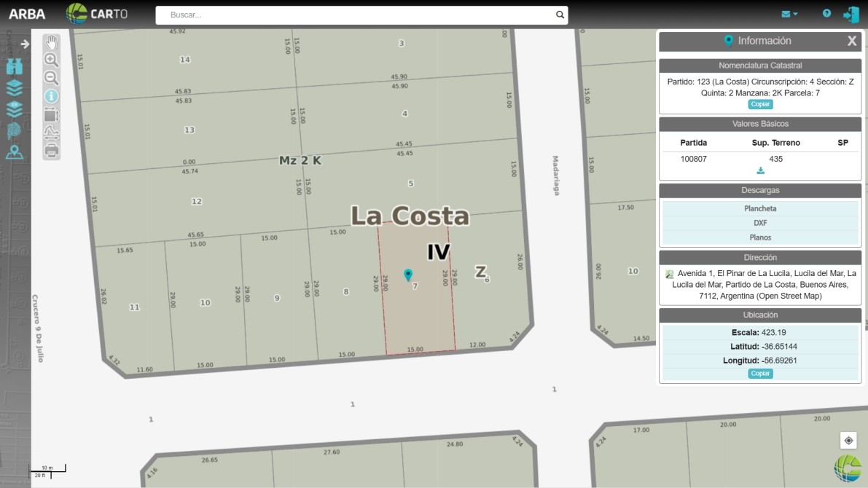
Task: Copy the Nomenclatura Catastral text
Action: (760, 104)
